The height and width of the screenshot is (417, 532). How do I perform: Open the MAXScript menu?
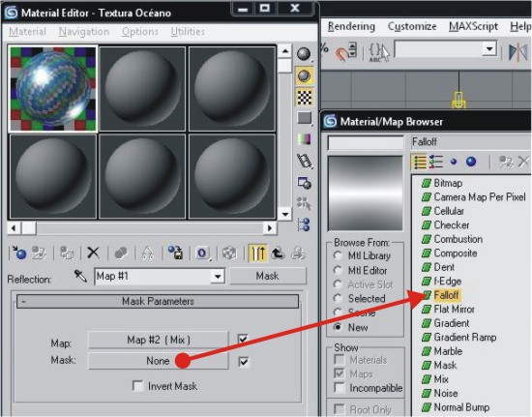point(473,26)
